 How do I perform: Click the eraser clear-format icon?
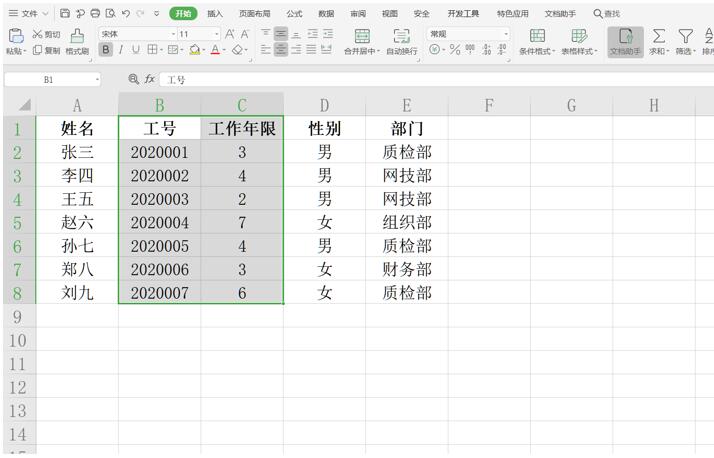pos(237,49)
